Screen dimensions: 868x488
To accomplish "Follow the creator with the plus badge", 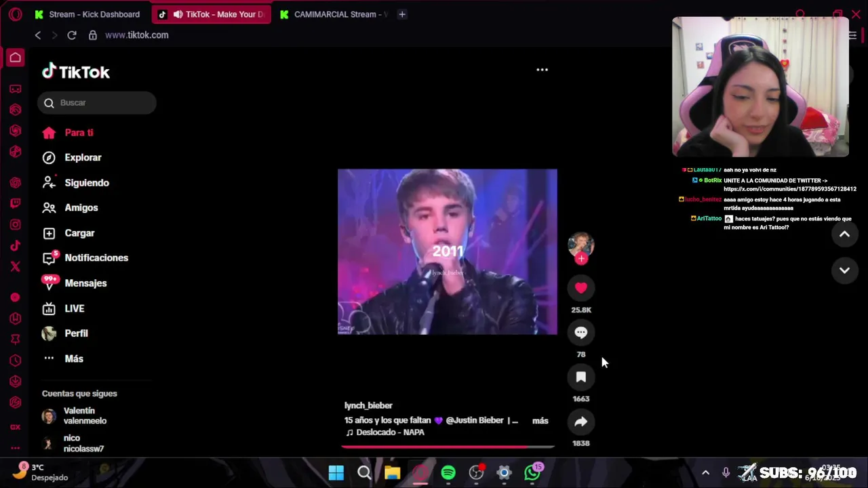I will [x=581, y=259].
